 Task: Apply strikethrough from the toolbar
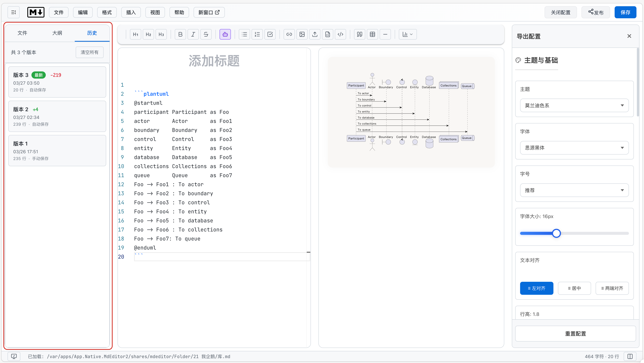206,34
